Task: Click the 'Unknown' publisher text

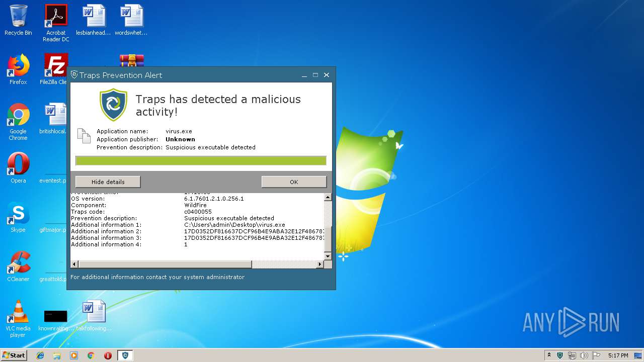Action: tap(180, 139)
